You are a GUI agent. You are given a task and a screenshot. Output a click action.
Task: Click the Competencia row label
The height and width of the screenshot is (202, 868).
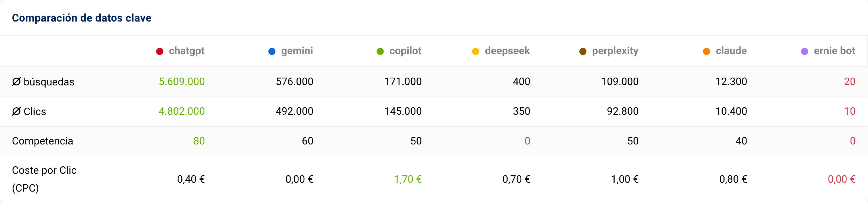click(x=42, y=141)
